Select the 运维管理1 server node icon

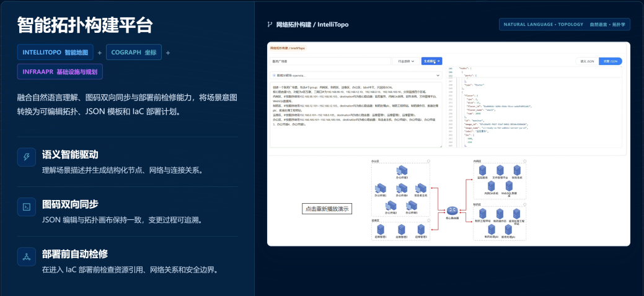[380, 230]
